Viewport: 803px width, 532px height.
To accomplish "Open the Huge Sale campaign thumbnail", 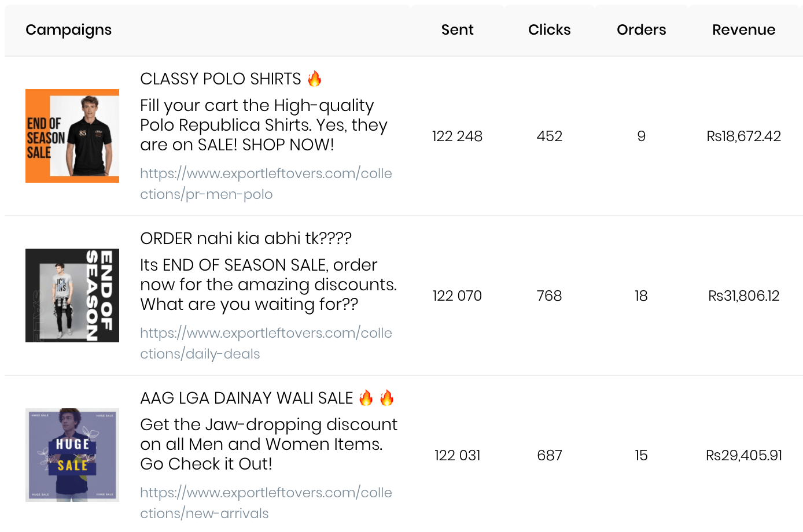I will click(72, 455).
